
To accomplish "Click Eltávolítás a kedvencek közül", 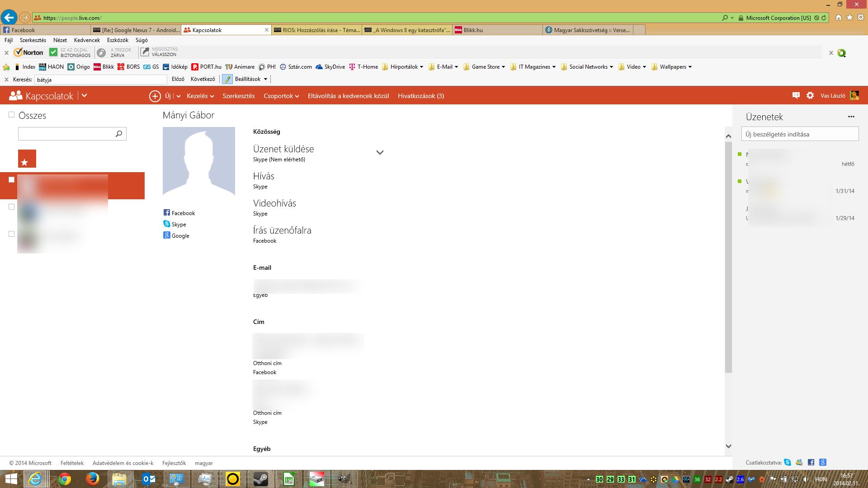I will click(x=348, y=96).
